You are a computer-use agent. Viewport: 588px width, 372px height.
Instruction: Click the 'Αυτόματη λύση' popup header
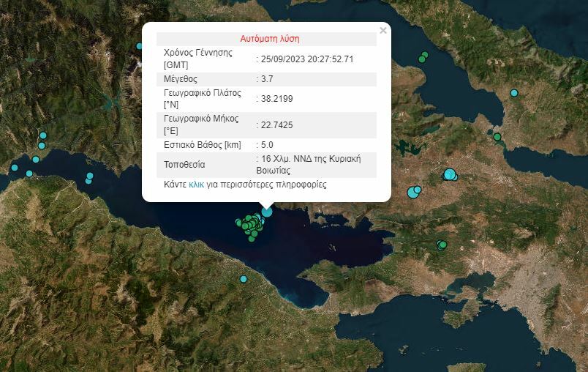click(269, 39)
